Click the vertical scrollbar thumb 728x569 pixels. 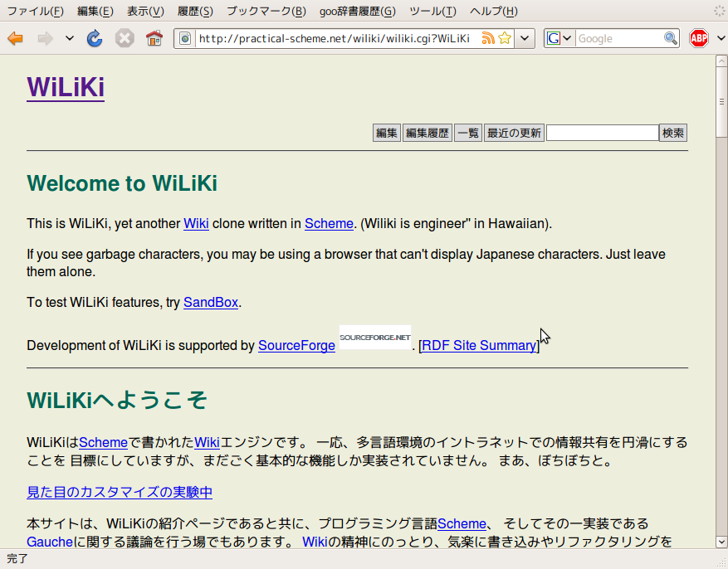[x=721, y=102]
